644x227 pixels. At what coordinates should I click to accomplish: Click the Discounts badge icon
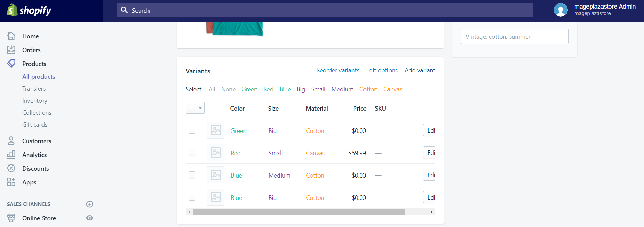(x=11, y=168)
